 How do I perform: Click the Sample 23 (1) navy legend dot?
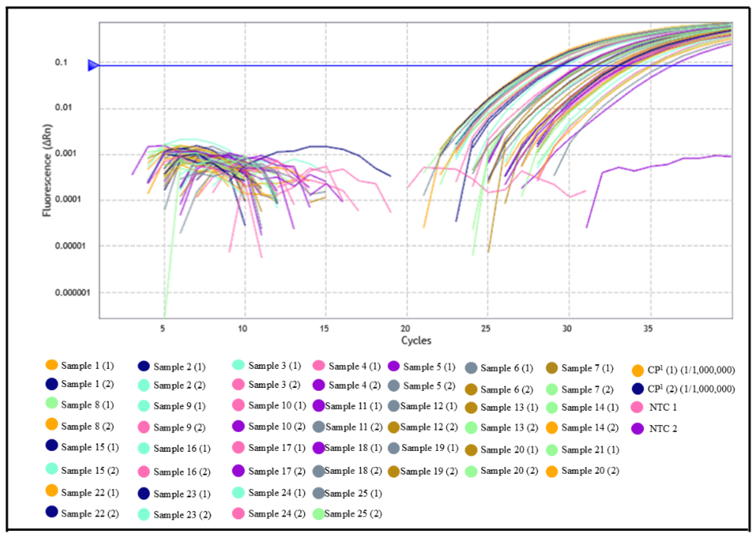(144, 493)
